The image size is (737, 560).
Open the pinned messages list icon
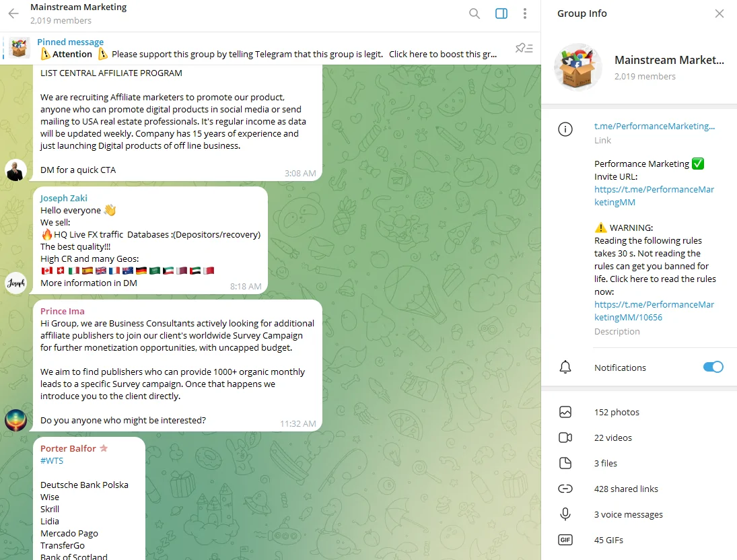click(524, 48)
